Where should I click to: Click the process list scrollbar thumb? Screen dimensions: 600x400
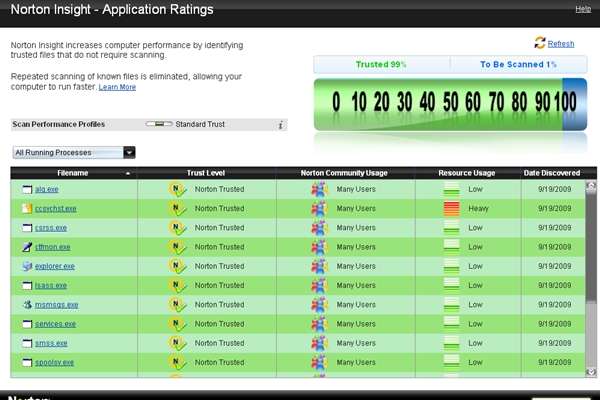point(591,247)
